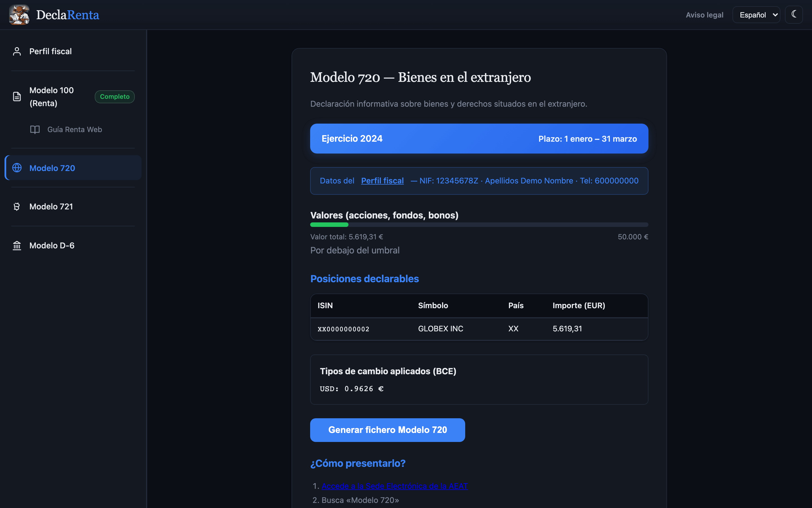Viewport: 812px width, 508px height.
Task: Click the Posiciones declarables heading
Action: click(364, 279)
